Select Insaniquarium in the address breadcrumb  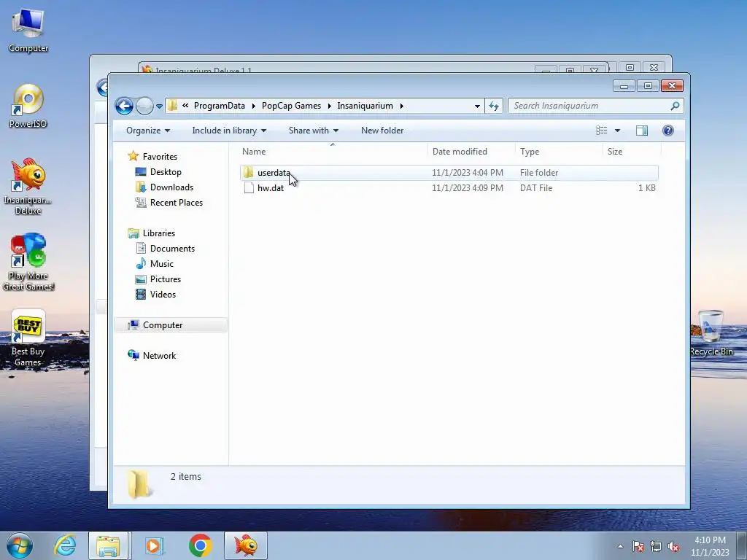click(365, 106)
